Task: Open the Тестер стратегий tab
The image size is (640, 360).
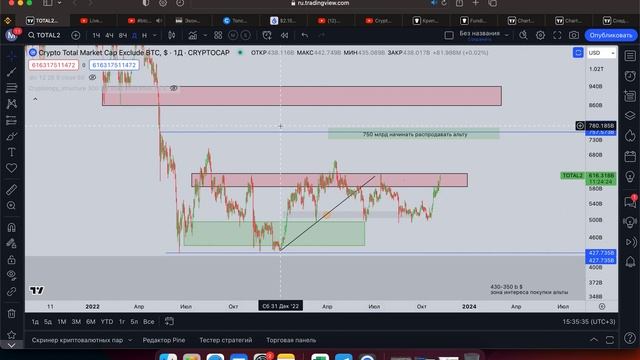Action: point(226,340)
